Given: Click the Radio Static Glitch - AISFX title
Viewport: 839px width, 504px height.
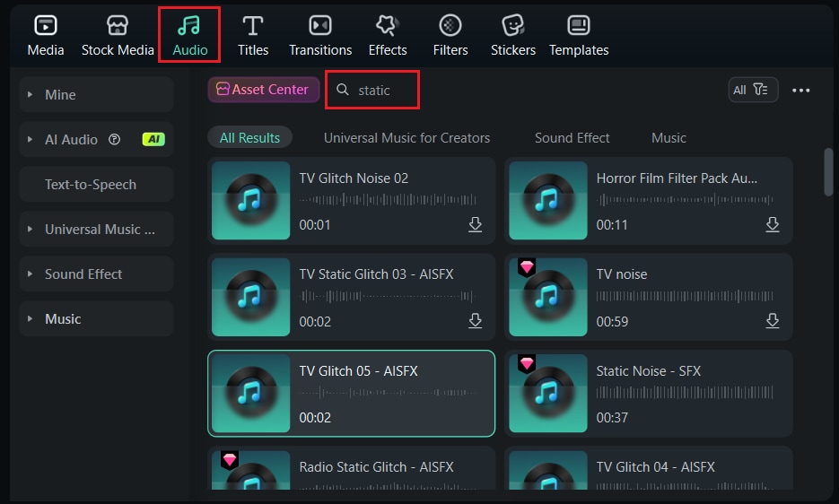Looking at the screenshot, I should click(x=376, y=467).
